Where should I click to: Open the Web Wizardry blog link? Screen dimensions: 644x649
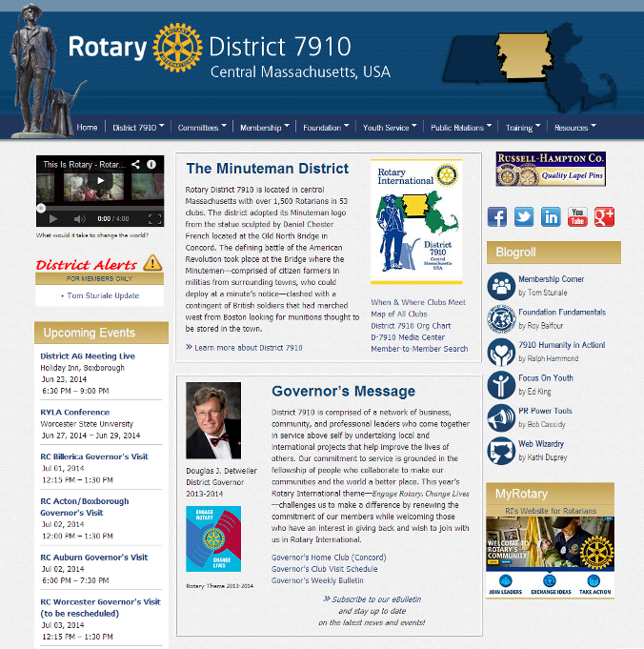[x=541, y=444]
